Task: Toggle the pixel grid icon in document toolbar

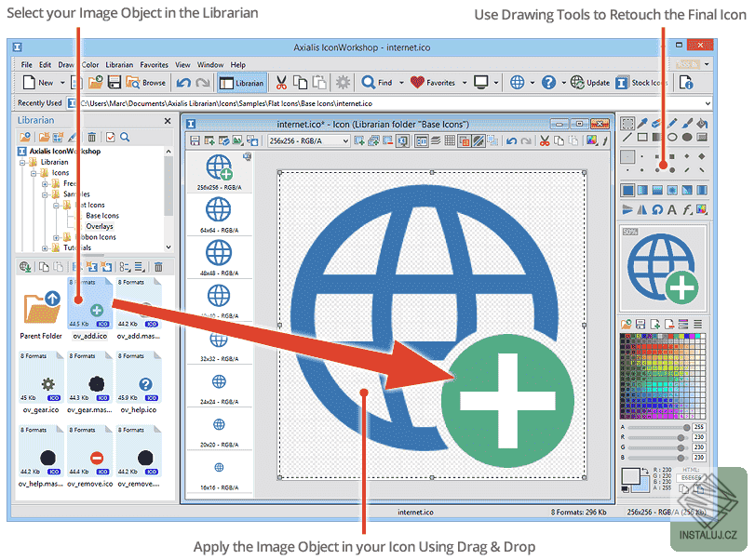Action: [450, 140]
